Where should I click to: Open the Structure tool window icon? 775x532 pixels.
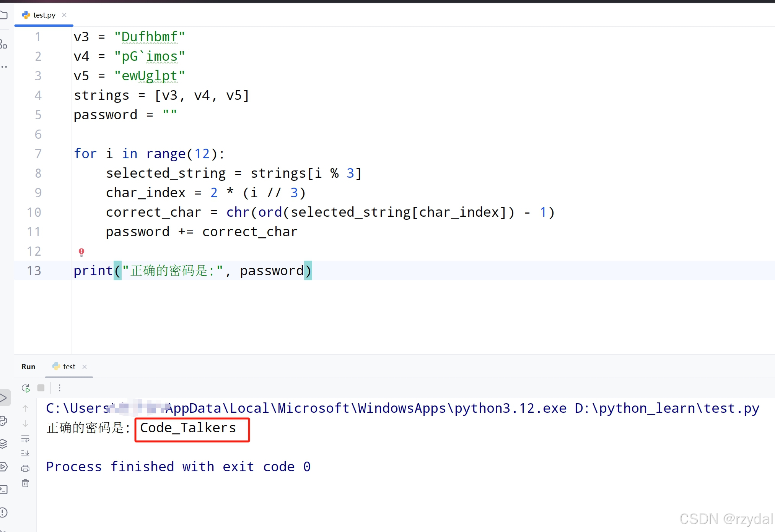(x=4, y=44)
